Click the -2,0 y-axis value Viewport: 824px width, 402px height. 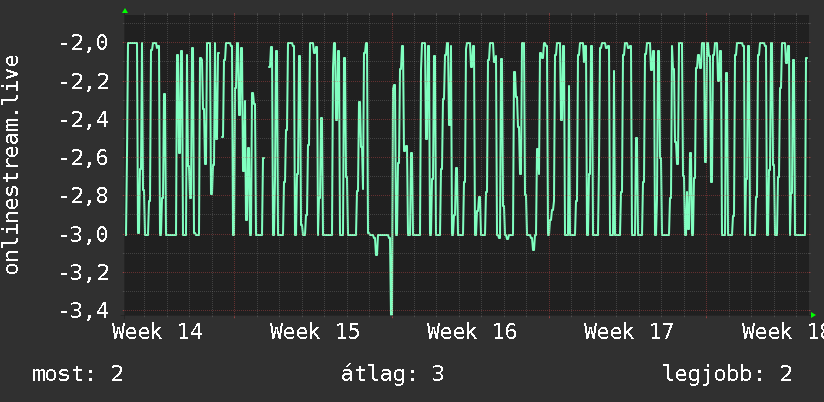83,43
